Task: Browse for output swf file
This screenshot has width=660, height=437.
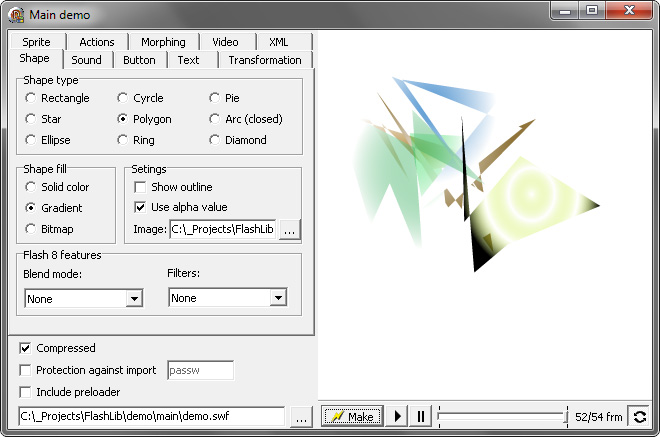Action: pos(301,417)
